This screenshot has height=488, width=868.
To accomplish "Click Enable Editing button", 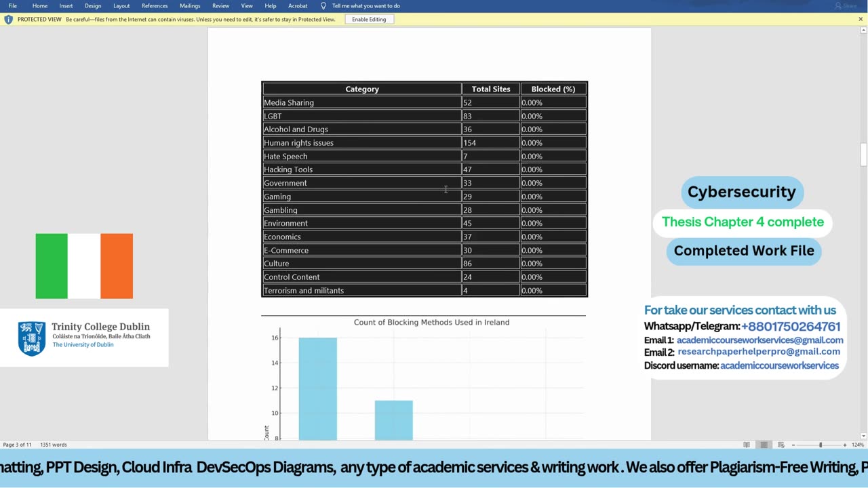I will click(x=369, y=19).
